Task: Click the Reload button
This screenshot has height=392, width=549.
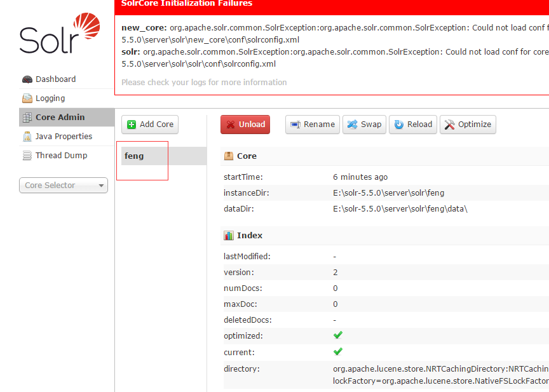Action: [413, 125]
